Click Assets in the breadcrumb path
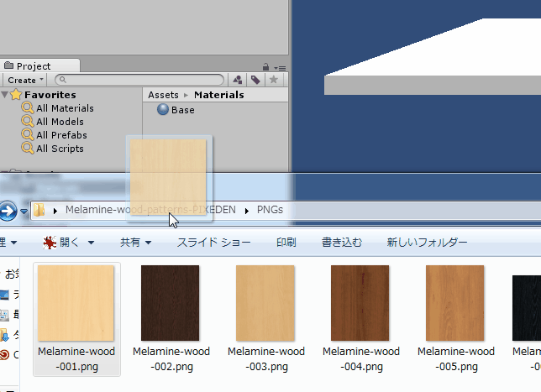The width and height of the screenshot is (541, 392). pos(163,95)
